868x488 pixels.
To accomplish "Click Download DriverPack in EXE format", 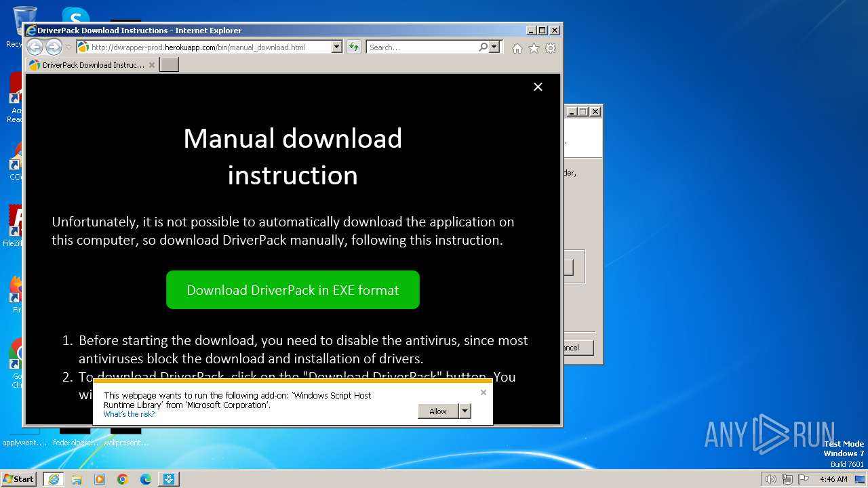I will point(293,290).
